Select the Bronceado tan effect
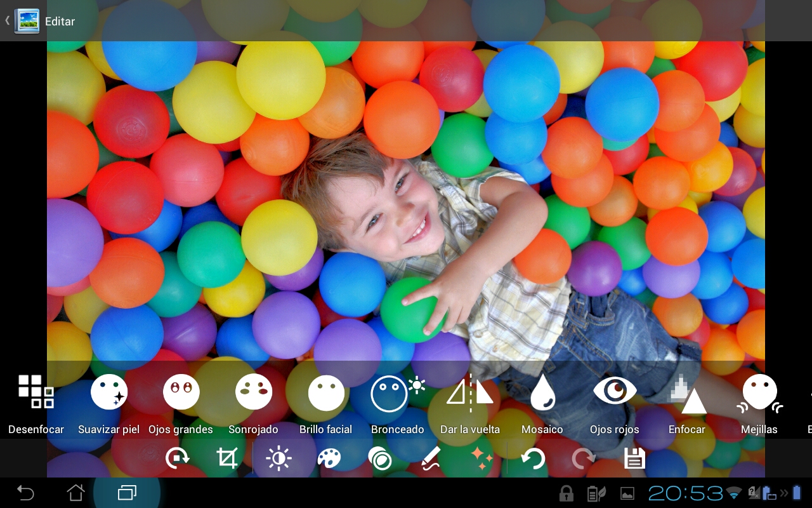 [398, 392]
